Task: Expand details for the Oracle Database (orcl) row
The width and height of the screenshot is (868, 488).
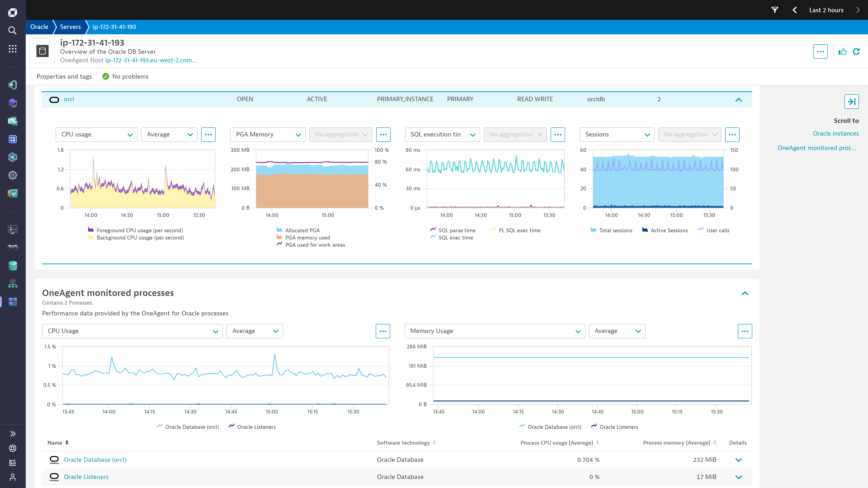Action: click(739, 460)
